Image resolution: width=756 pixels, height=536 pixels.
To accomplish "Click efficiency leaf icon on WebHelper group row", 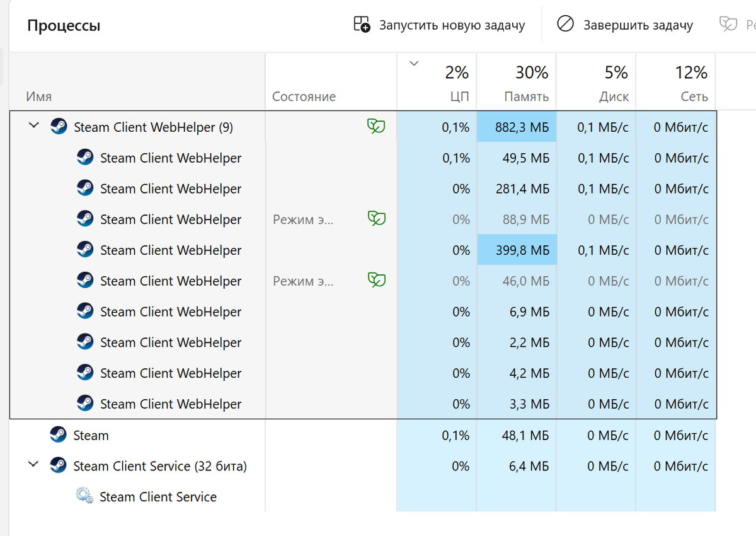I will 376,127.
